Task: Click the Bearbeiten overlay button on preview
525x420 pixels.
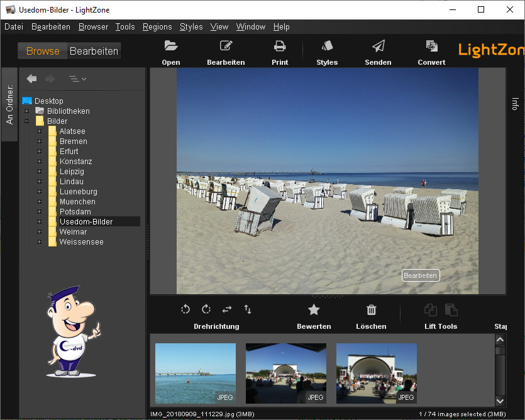Action: 420,275
